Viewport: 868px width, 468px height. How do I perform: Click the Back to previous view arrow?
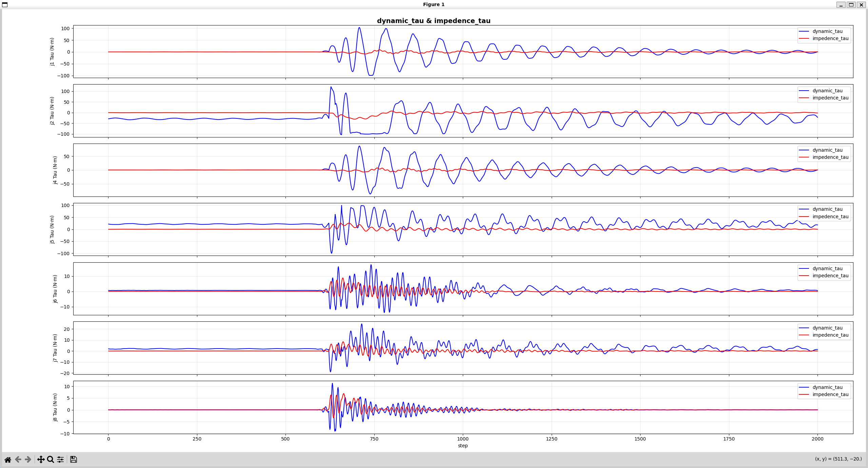pos(18,460)
